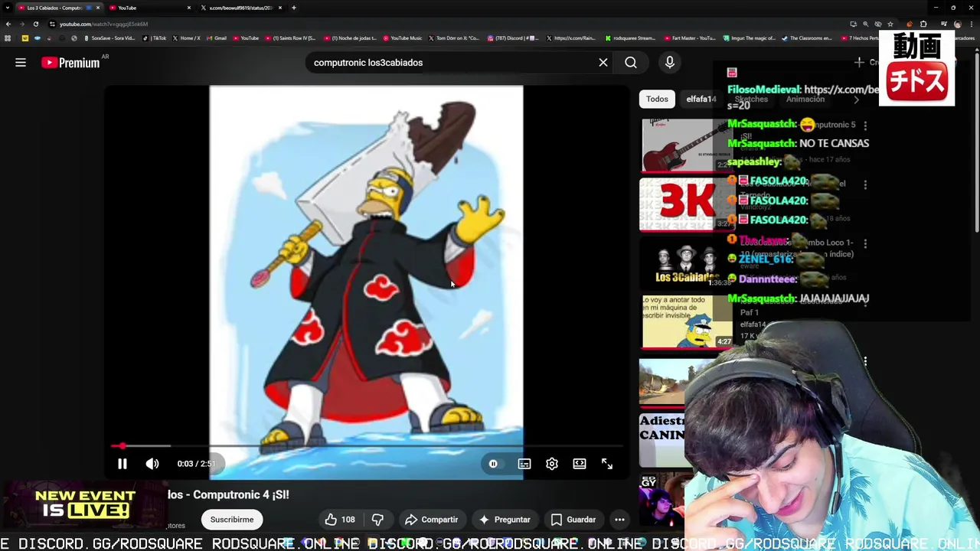Image resolution: width=980 pixels, height=551 pixels.
Task: Show more filter chips with right chevron
Action: [x=856, y=99]
